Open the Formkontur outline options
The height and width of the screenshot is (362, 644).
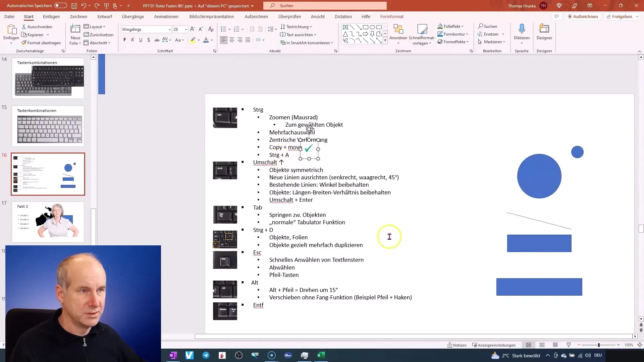[453, 34]
